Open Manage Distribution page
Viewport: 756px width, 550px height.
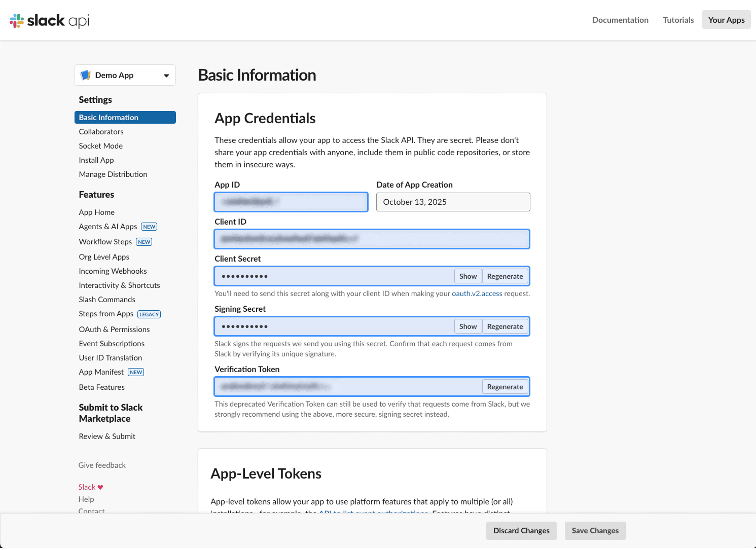[113, 174]
